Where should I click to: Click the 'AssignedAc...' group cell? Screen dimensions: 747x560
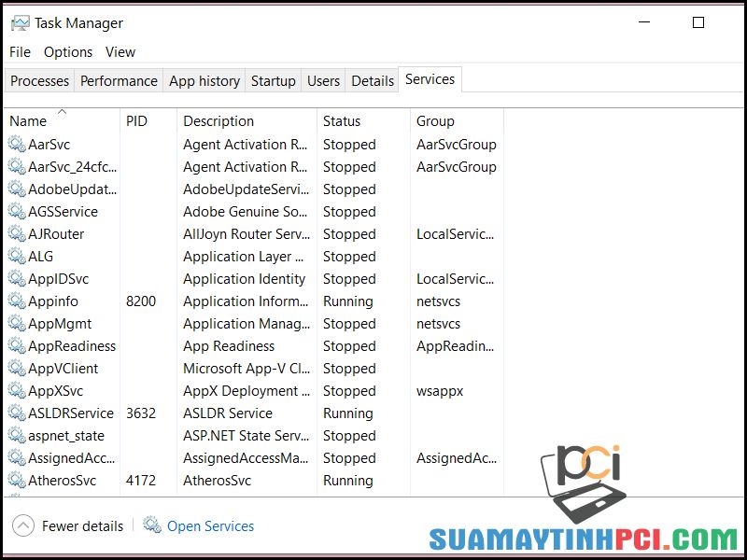tap(457, 457)
